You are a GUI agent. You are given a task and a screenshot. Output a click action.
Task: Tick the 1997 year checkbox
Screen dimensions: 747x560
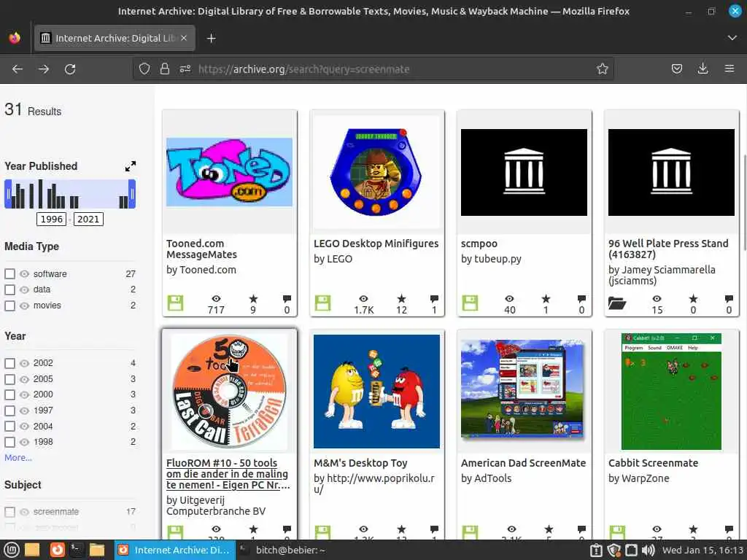pyautogui.click(x=9, y=411)
